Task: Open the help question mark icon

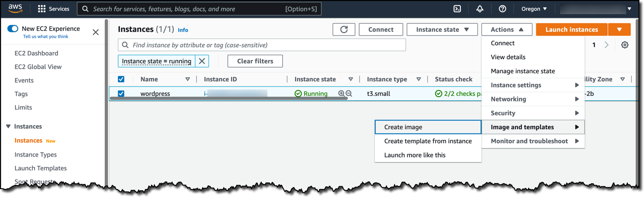Action: point(502,9)
